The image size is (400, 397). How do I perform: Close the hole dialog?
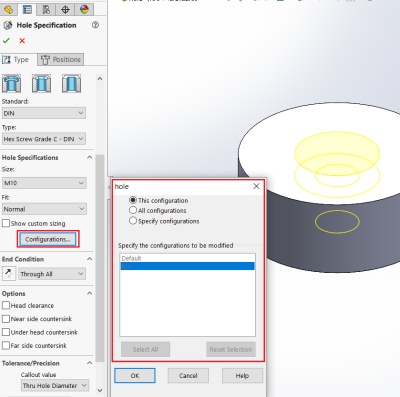click(256, 186)
